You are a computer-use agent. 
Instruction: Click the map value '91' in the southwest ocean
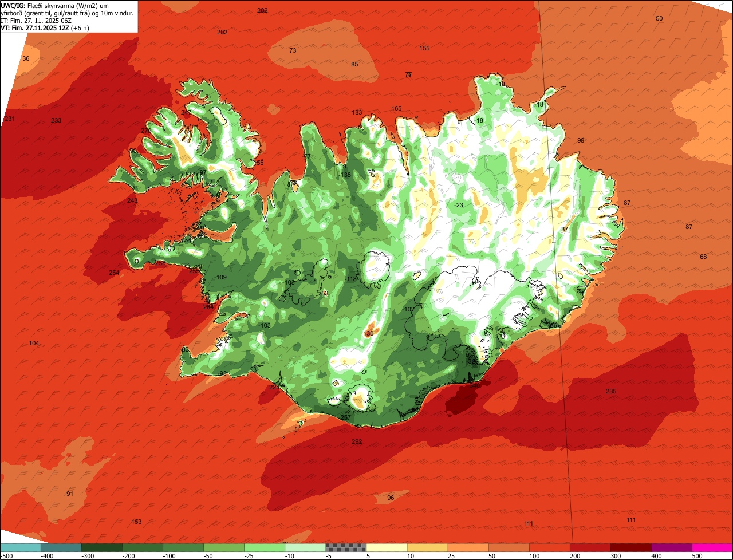click(x=70, y=494)
